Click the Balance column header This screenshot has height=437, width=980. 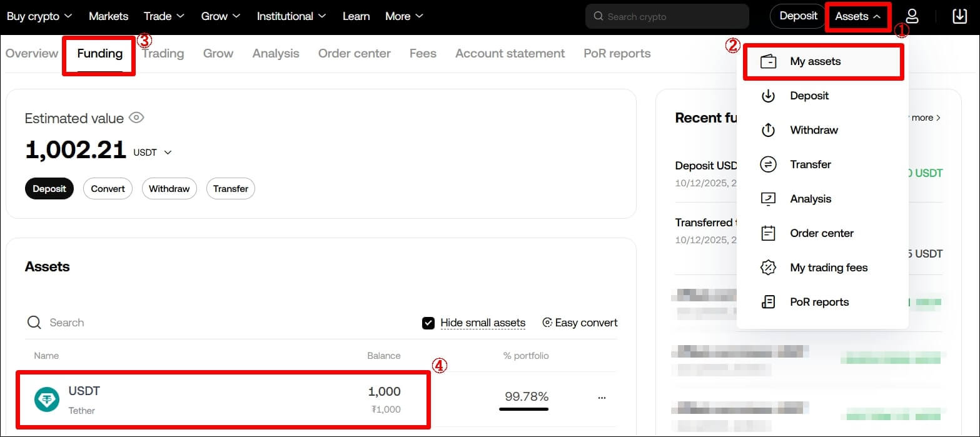click(384, 356)
